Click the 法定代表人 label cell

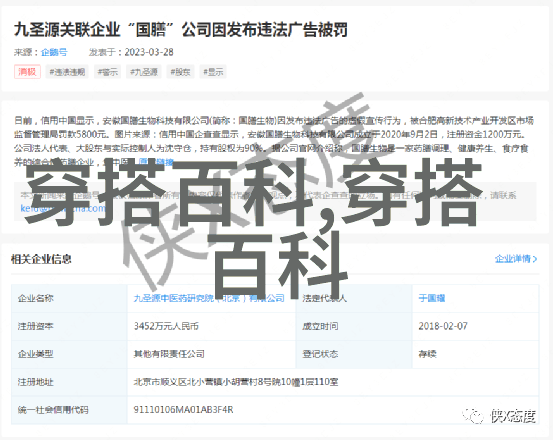(354, 298)
